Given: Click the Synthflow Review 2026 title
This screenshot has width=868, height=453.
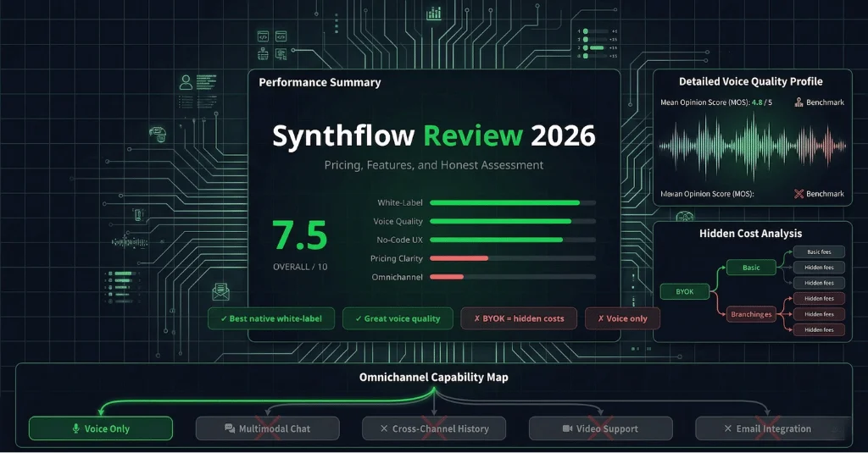Looking at the screenshot, I should pos(434,136).
